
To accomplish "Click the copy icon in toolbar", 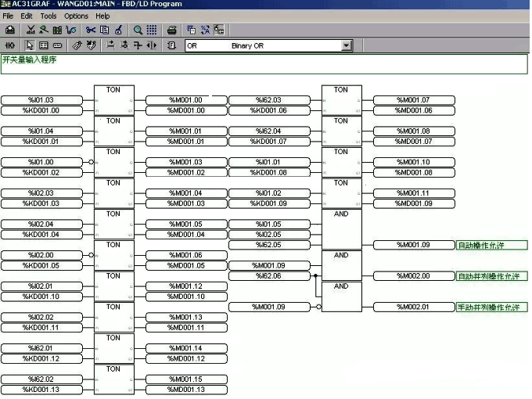I will tap(104, 30).
